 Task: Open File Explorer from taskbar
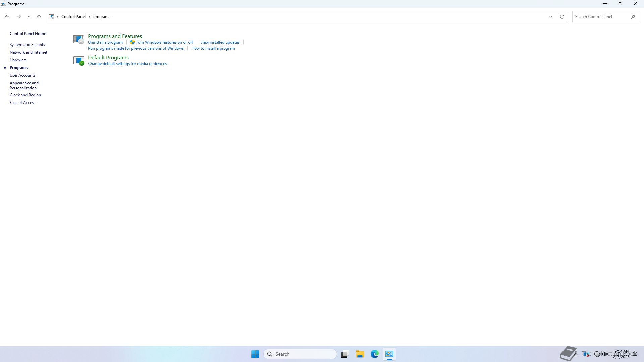360,354
